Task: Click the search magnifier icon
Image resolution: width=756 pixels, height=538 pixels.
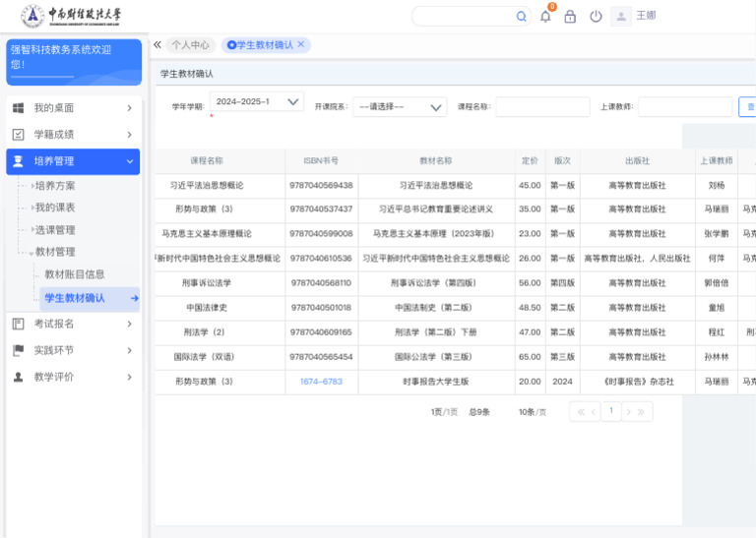Action: point(521,17)
